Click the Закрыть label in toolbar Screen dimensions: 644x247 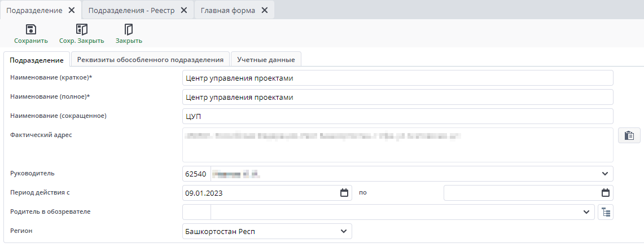tap(129, 41)
